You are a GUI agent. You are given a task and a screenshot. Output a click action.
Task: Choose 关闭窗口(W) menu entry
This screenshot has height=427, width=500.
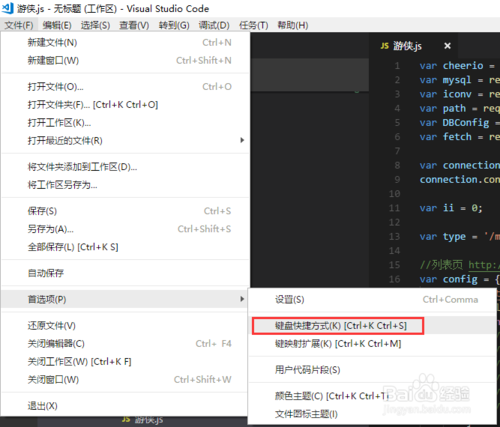click(x=125, y=380)
